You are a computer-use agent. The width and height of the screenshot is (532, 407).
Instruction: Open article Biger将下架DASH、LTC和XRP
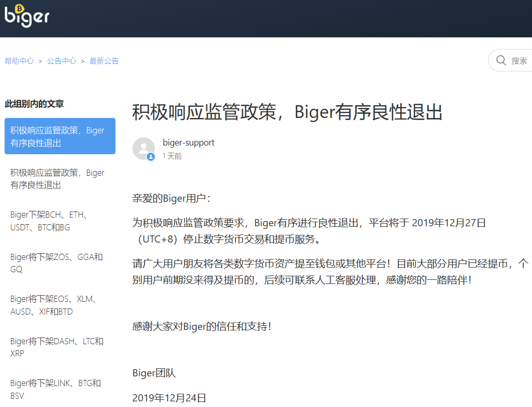[x=57, y=347]
